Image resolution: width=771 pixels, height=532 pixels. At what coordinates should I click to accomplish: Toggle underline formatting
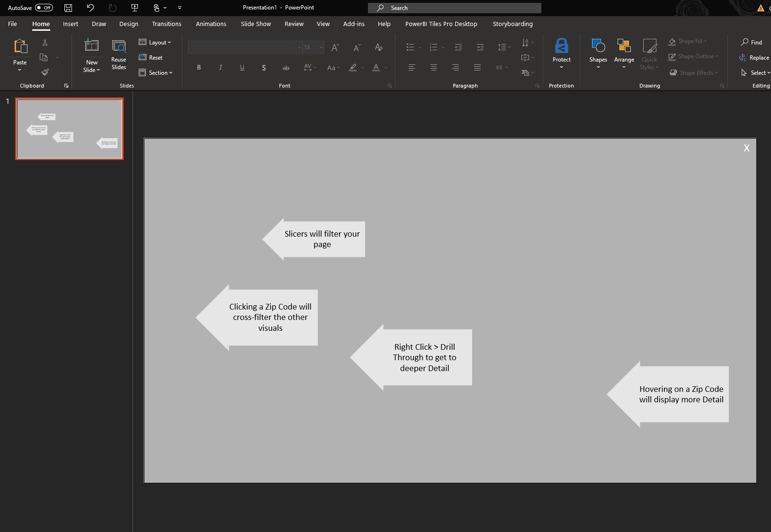[242, 67]
